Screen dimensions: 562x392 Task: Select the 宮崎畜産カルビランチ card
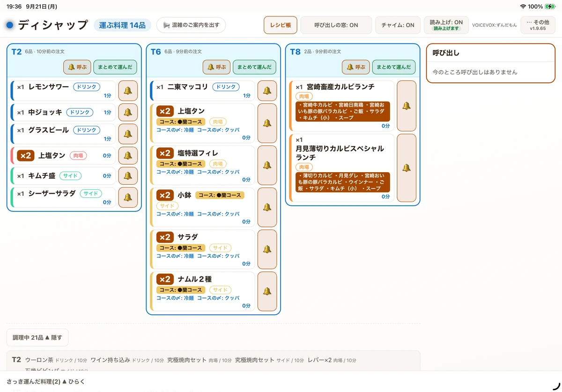click(x=342, y=106)
